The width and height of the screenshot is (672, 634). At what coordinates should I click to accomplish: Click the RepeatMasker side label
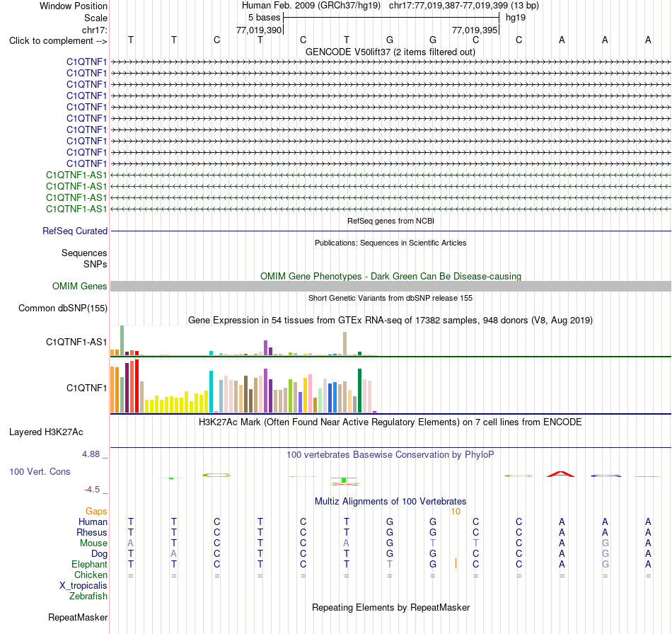click(78, 618)
